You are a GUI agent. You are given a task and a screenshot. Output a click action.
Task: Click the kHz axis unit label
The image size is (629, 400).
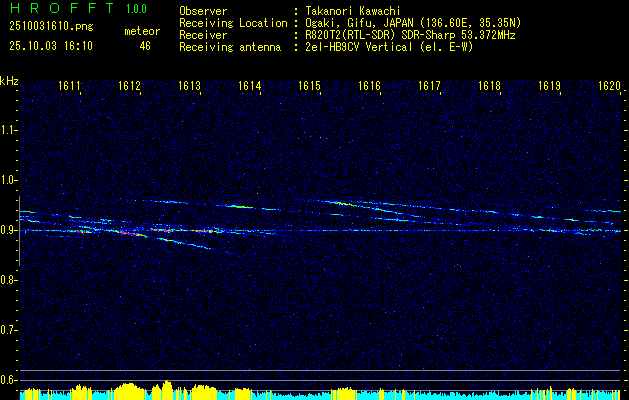(9, 81)
